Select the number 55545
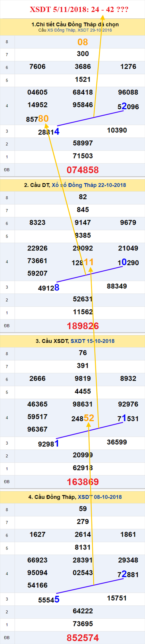This screenshot has width=145, height=644. 49,600
